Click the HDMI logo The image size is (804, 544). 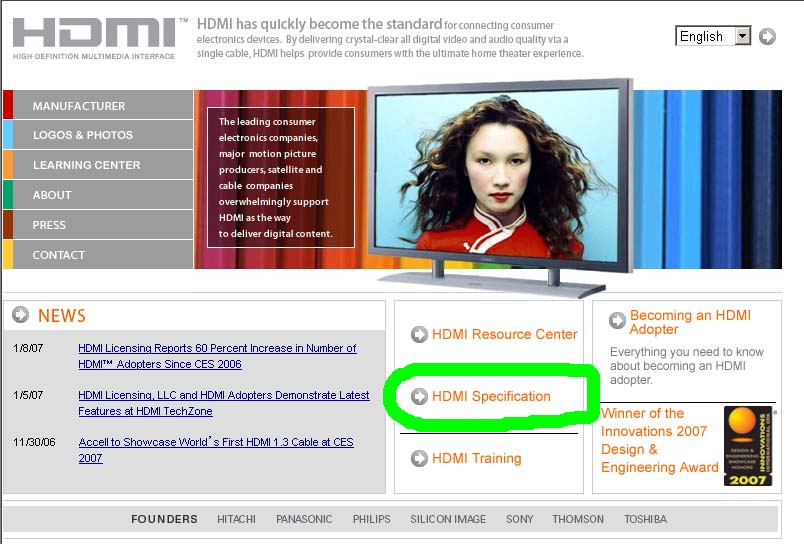100,38
